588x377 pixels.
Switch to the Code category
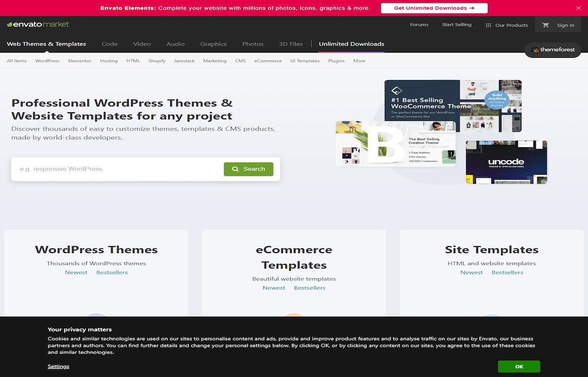point(109,44)
